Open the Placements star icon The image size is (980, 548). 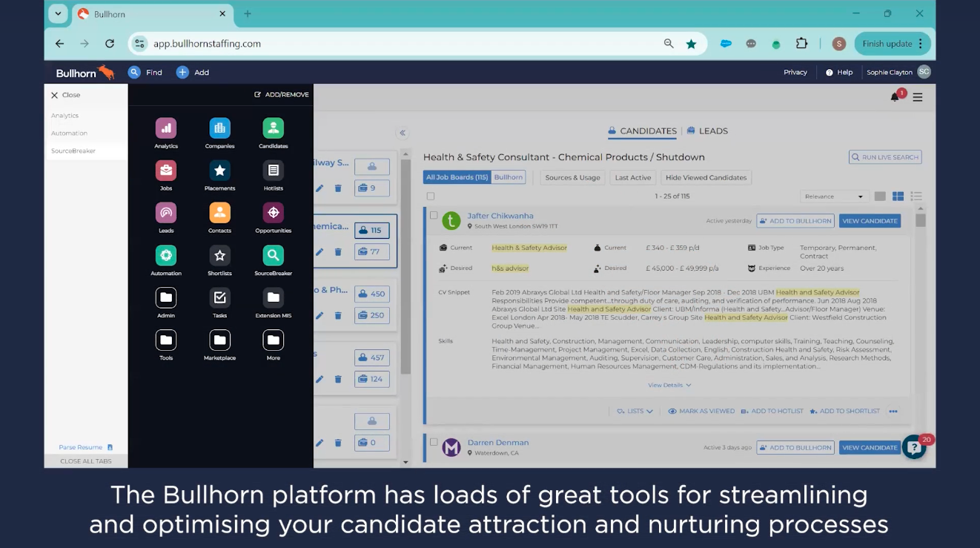tap(219, 171)
